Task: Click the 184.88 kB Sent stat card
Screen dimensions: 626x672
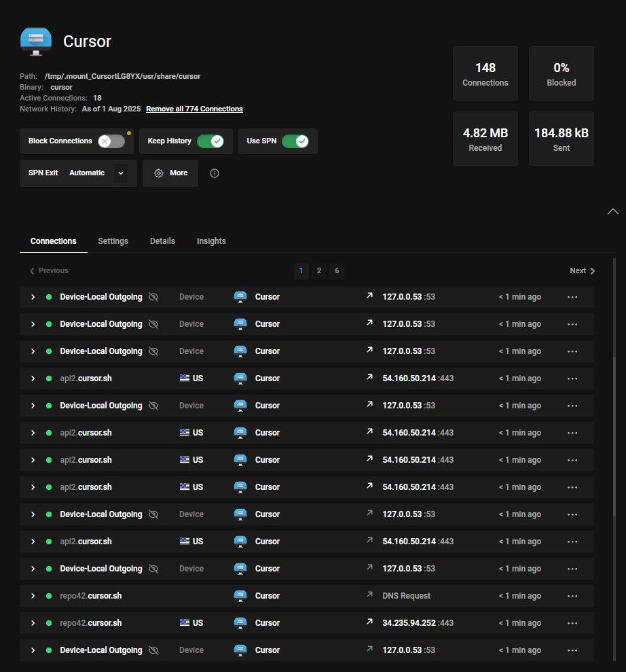Action: click(561, 139)
